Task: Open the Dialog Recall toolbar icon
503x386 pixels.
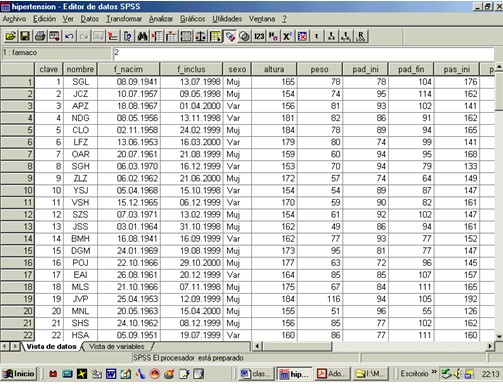Action: (55, 36)
